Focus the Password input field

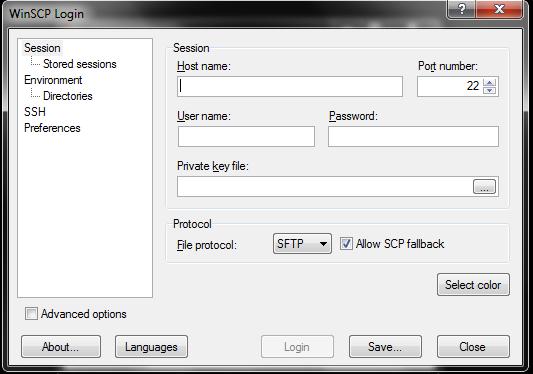click(413, 136)
